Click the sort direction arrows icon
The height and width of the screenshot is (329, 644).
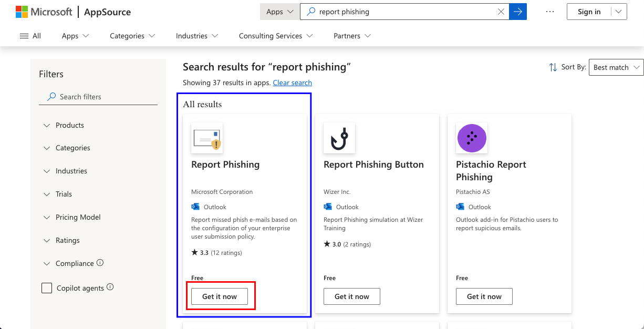point(552,67)
